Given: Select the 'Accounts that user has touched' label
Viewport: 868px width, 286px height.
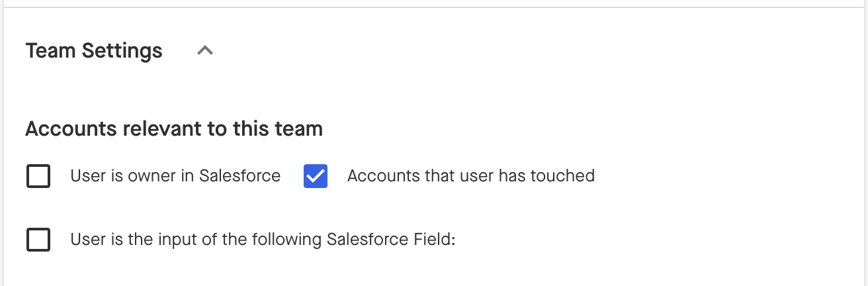Looking at the screenshot, I should coord(470,176).
